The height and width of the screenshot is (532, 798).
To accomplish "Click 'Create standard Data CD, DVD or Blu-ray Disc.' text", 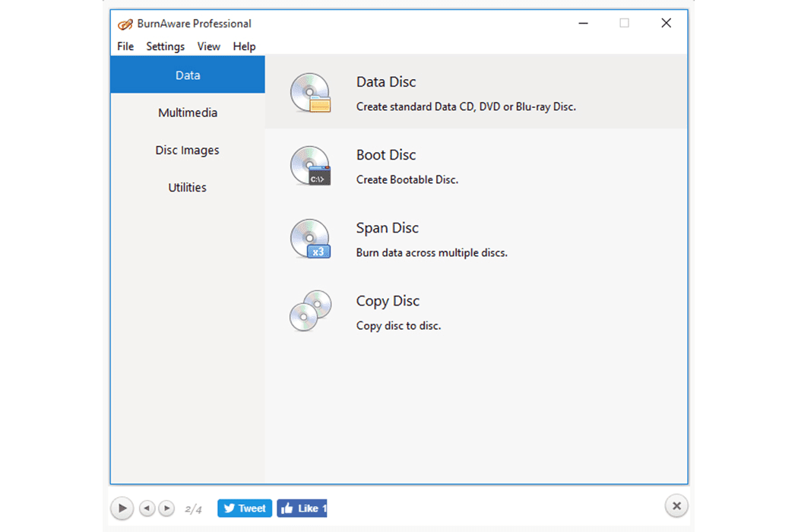I will point(466,107).
